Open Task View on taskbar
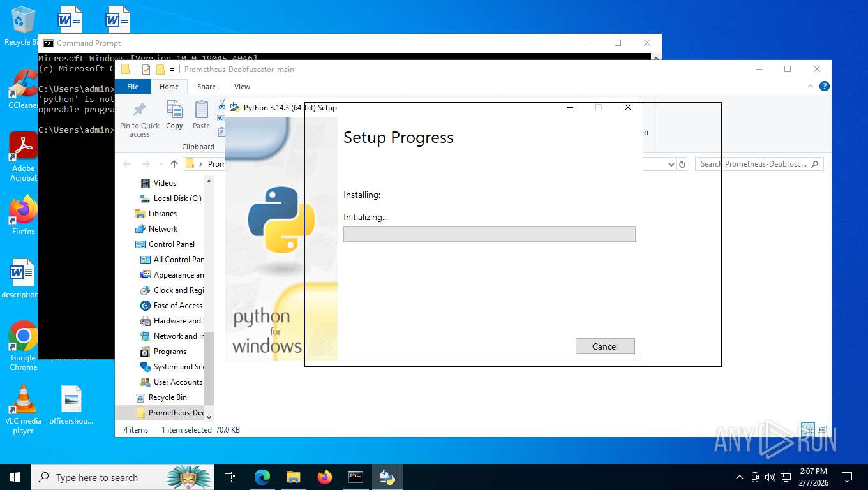Image resolution: width=868 pixels, height=490 pixels. (x=230, y=477)
